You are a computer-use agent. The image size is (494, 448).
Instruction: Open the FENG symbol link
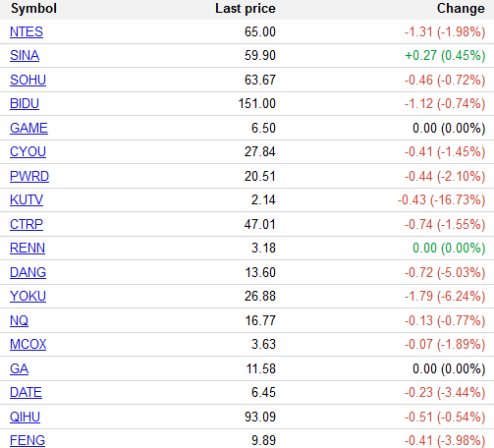click(x=27, y=440)
